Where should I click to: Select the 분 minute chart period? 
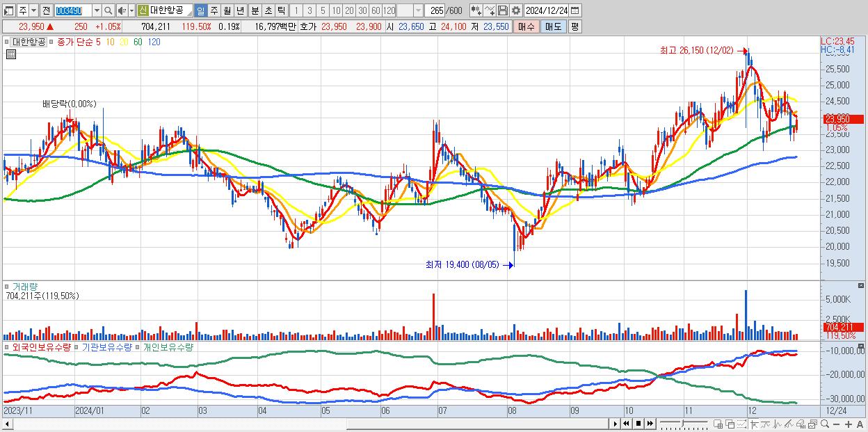(x=255, y=11)
